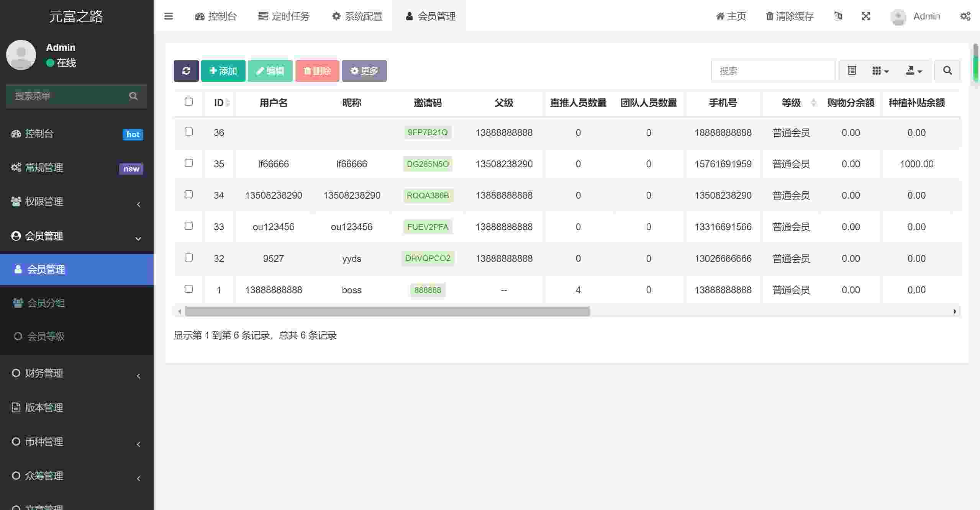
Task: Click the page vertical scrollbar thumb
Action: 975,62
